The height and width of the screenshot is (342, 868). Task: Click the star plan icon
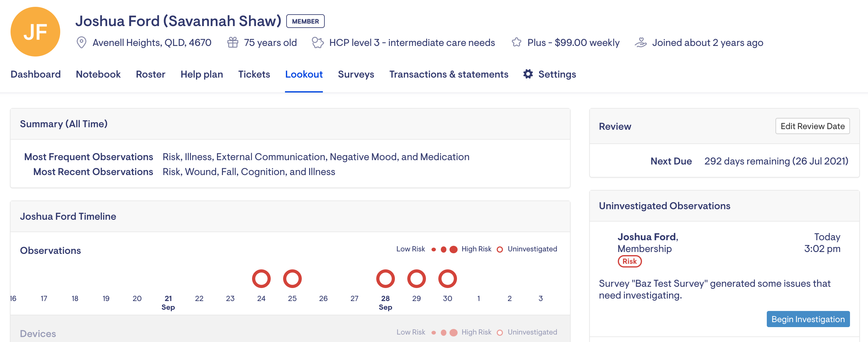pyautogui.click(x=516, y=43)
